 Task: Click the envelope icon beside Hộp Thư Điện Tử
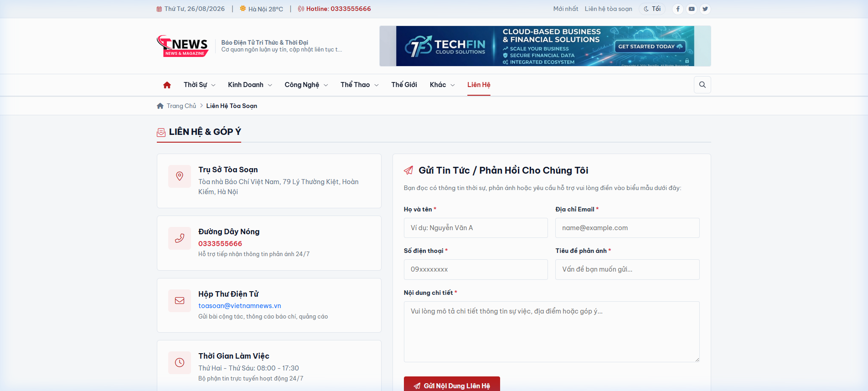click(180, 301)
